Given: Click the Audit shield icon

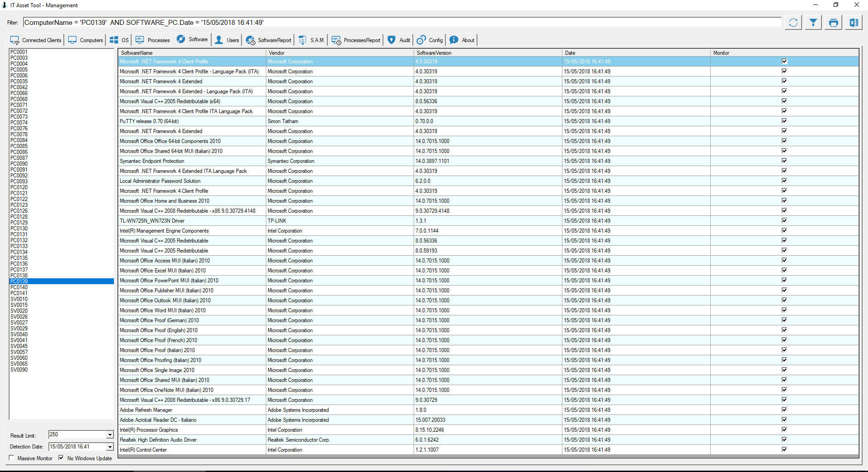Looking at the screenshot, I should click(x=392, y=40).
